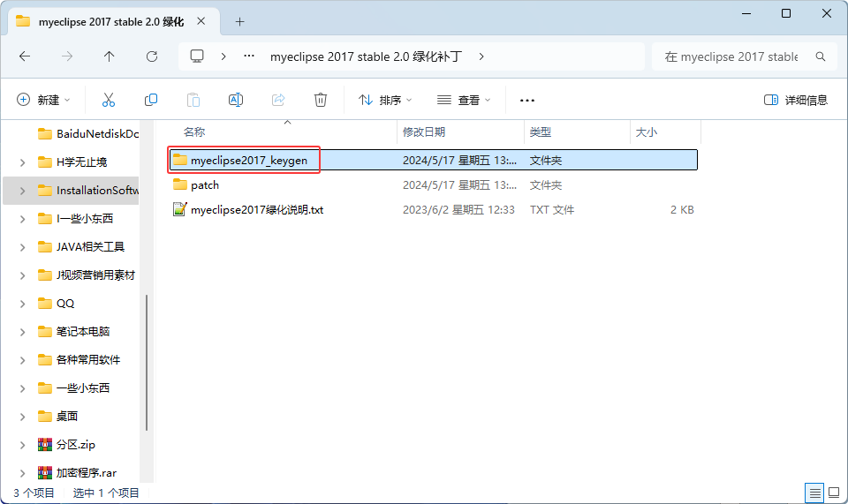848x504 pixels.
Task: Click the Paste clipboard icon
Action: 193,100
